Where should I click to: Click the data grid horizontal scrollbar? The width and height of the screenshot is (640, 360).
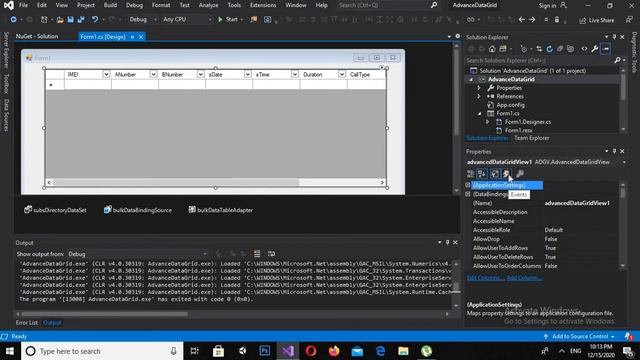click(216, 182)
